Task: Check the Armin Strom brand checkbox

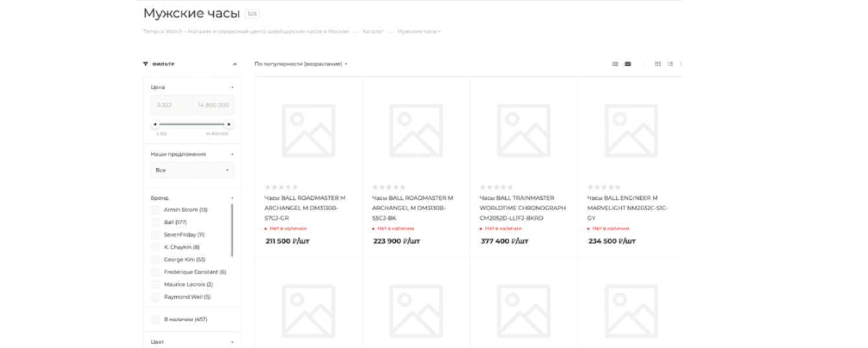Action: (155, 210)
